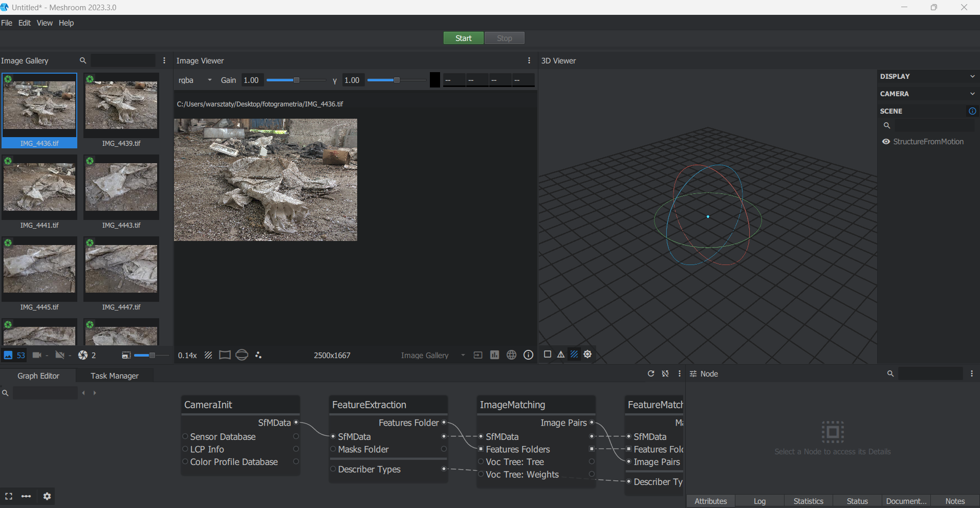Image resolution: width=980 pixels, height=508 pixels.
Task: Expand the CAMERA section
Action: click(x=928, y=94)
